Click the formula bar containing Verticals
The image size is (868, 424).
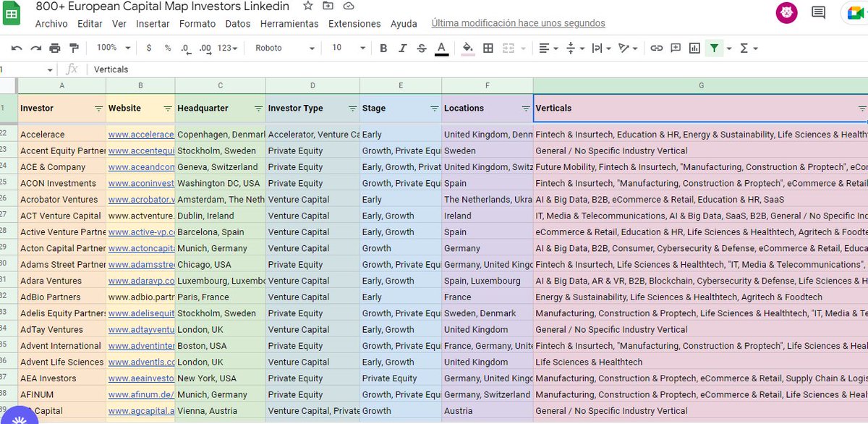(477, 69)
